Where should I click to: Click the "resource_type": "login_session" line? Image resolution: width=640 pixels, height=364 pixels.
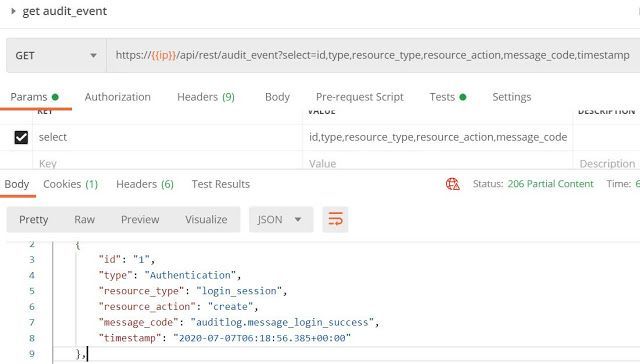pyautogui.click(x=193, y=291)
